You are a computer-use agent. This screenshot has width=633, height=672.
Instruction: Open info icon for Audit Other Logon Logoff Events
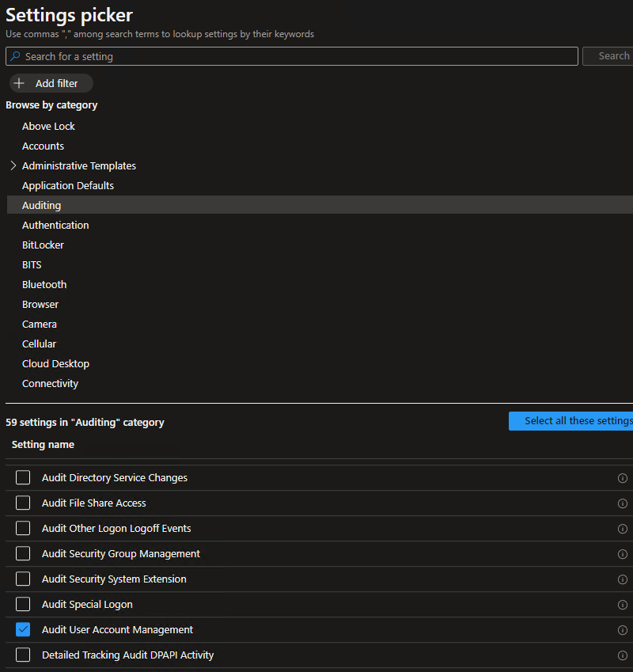623,529
